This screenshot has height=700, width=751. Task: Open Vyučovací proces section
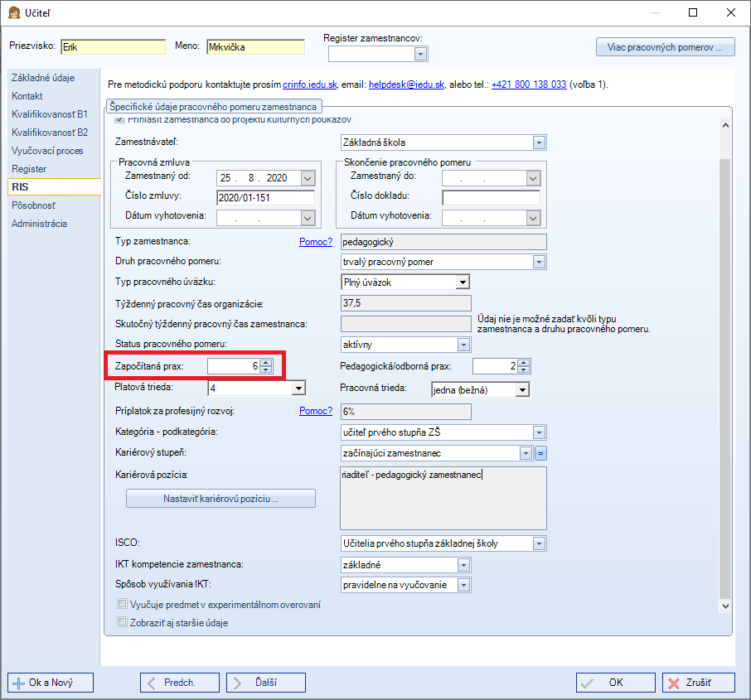pos(47,151)
